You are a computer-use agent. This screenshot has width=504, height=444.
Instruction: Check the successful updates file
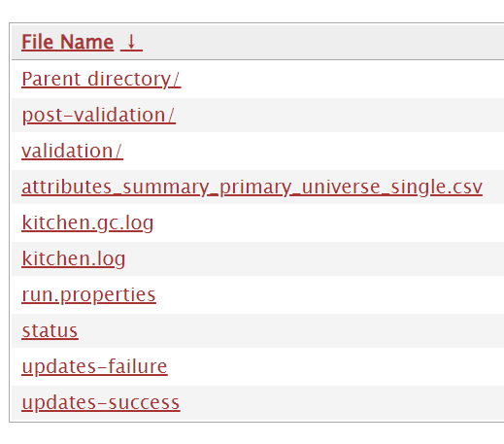101,403
